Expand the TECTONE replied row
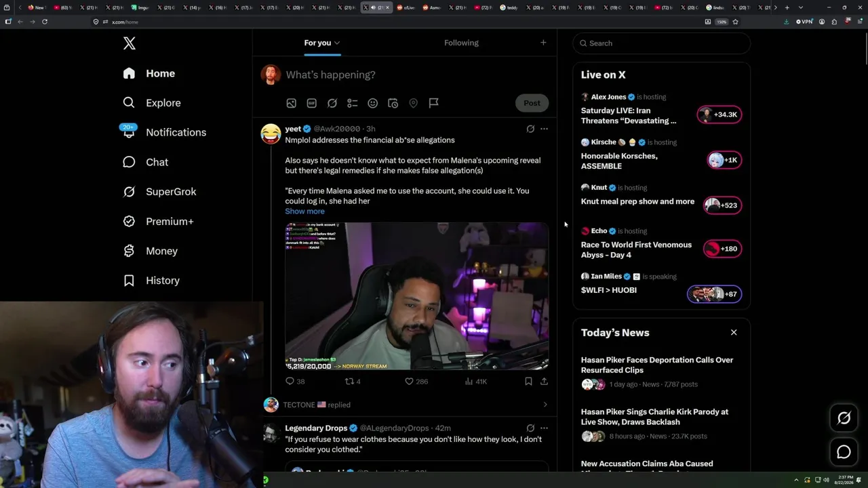The image size is (868, 488). [x=405, y=405]
